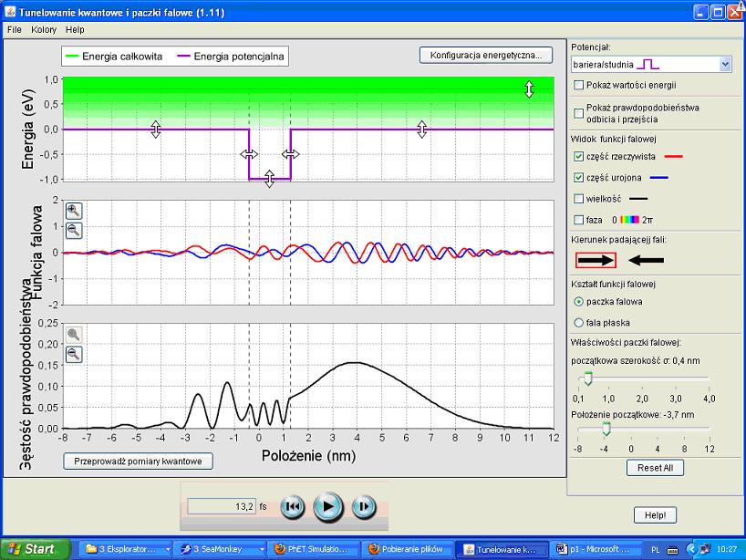
Task: Check the wielkość checkbox
Action: point(578,199)
